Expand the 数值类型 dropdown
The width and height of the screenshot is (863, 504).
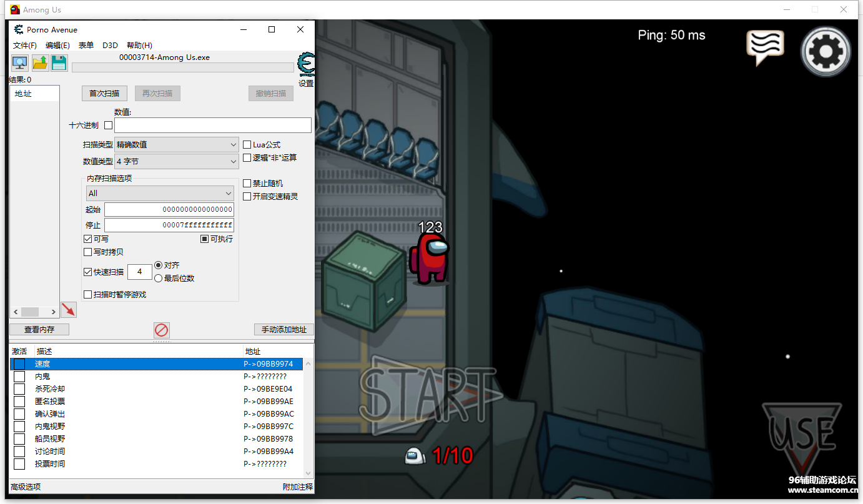[x=177, y=162]
